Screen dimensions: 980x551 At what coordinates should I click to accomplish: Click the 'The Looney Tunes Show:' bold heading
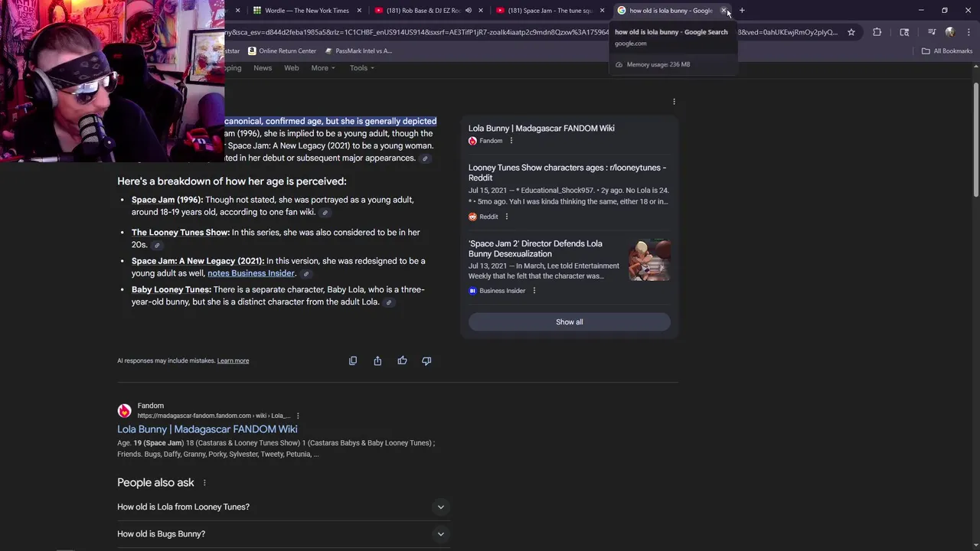coord(181,233)
